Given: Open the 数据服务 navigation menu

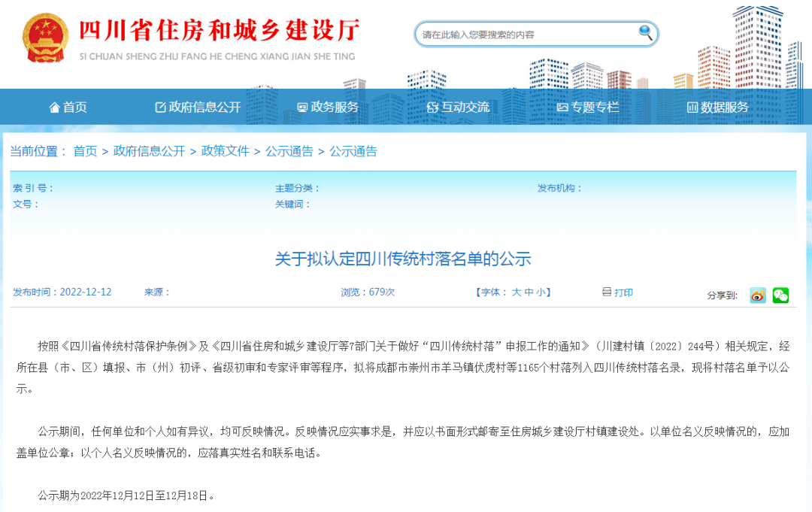Looking at the screenshot, I should tap(723, 107).
